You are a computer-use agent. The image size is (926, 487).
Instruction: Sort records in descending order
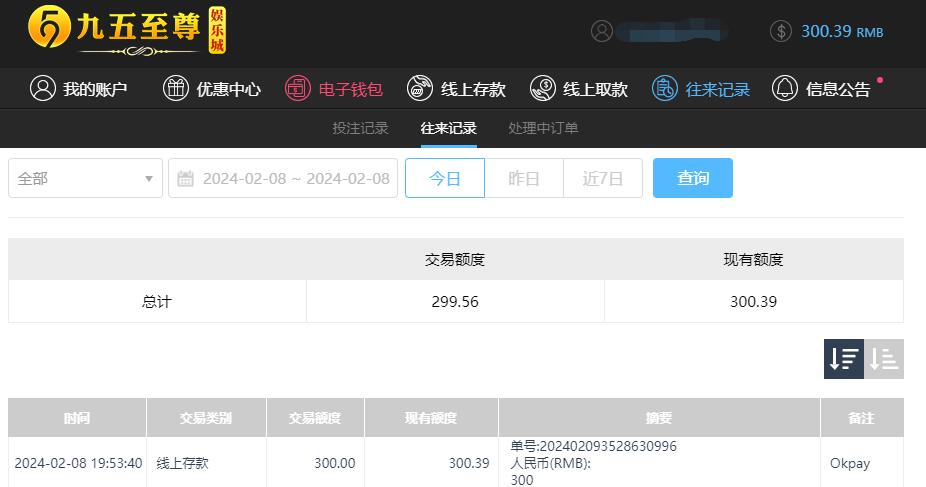[844, 359]
